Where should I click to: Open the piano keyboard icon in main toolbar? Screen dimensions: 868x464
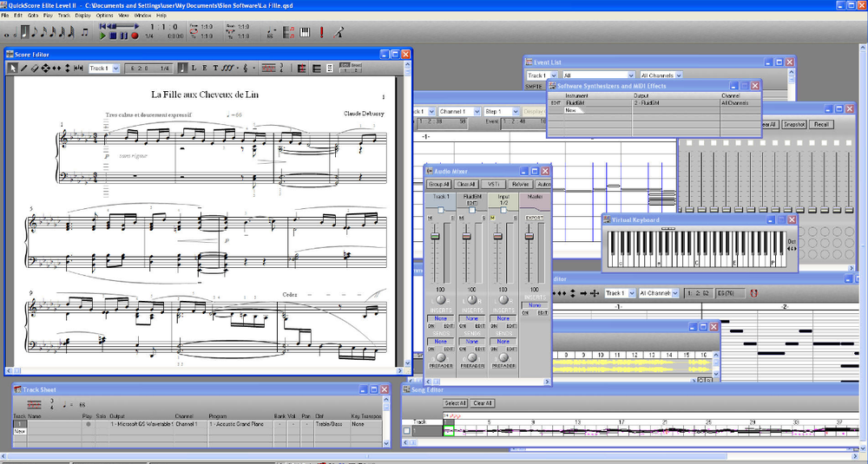[305, 32]
